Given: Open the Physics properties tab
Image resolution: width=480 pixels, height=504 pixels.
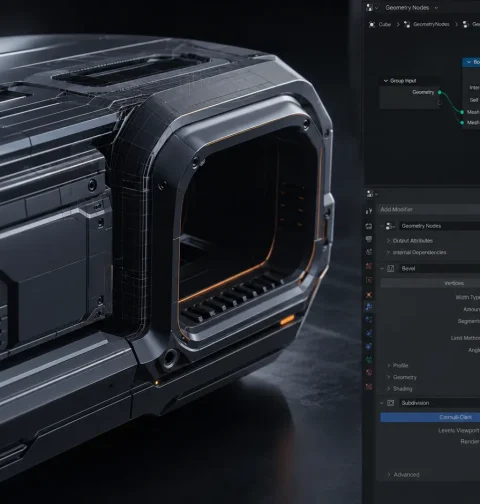Looking at the screenshot, I should pos(369,333).
